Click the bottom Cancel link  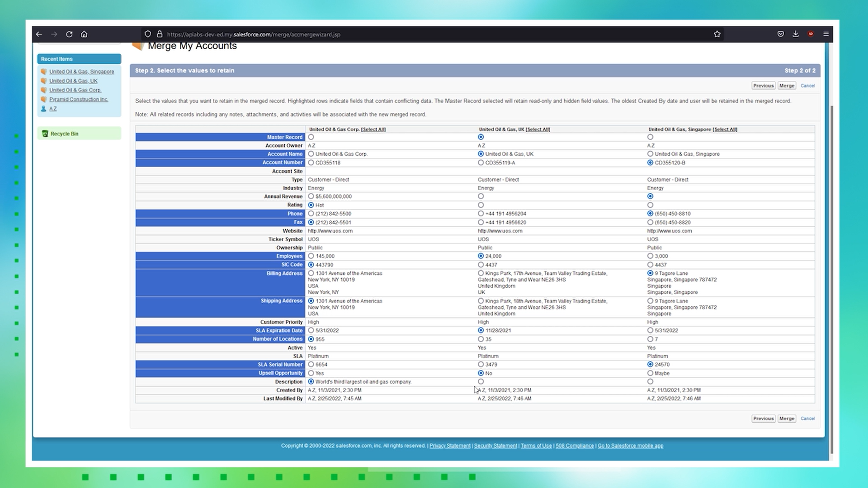(x=807, y=419)
